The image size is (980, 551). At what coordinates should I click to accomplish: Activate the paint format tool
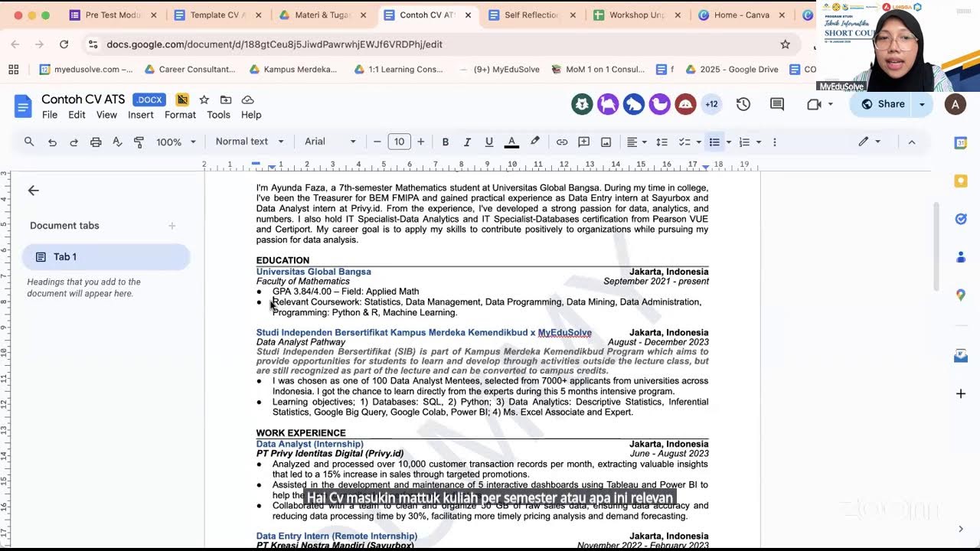point(139,142)
